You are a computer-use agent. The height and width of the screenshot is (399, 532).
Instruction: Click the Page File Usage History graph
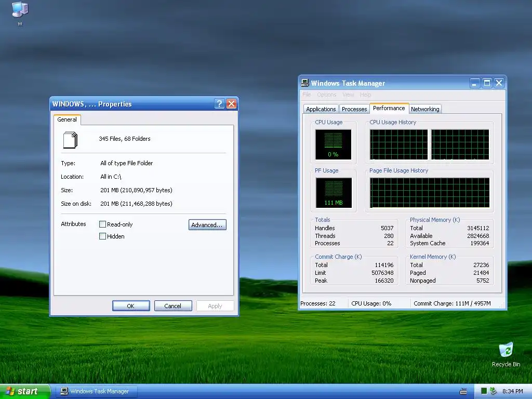[430, 192]
